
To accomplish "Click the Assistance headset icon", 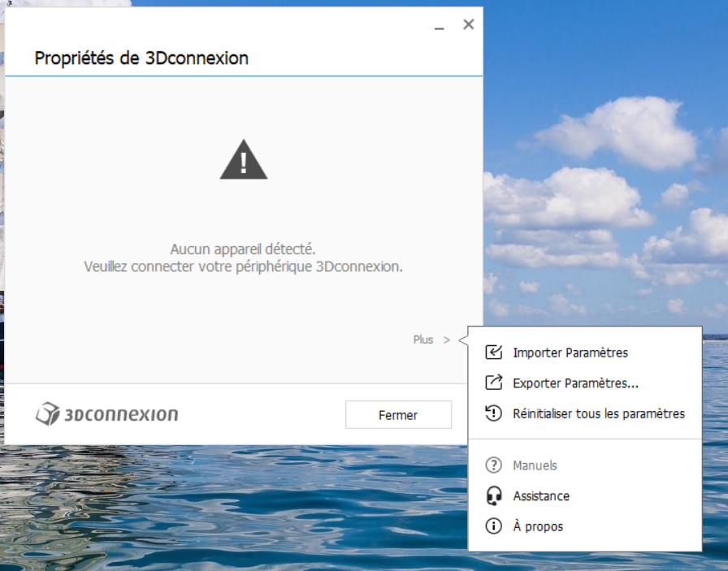I will [x=493, y=495].
